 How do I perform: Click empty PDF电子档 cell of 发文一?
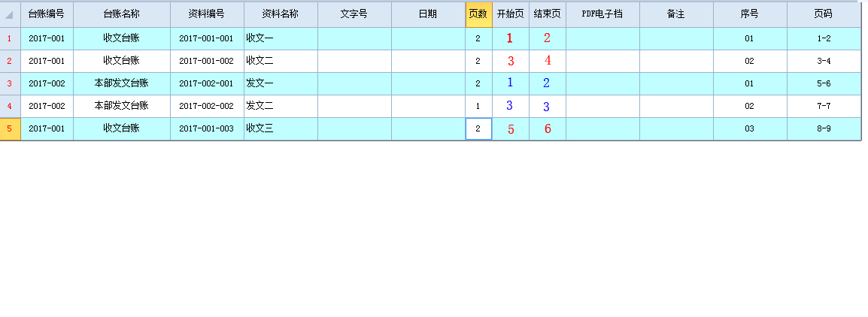point(602,84)
